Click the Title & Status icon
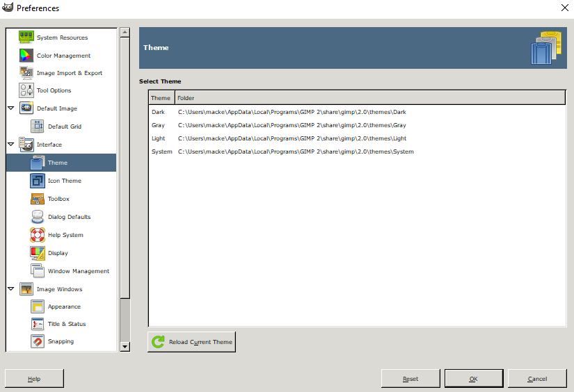 38,324
